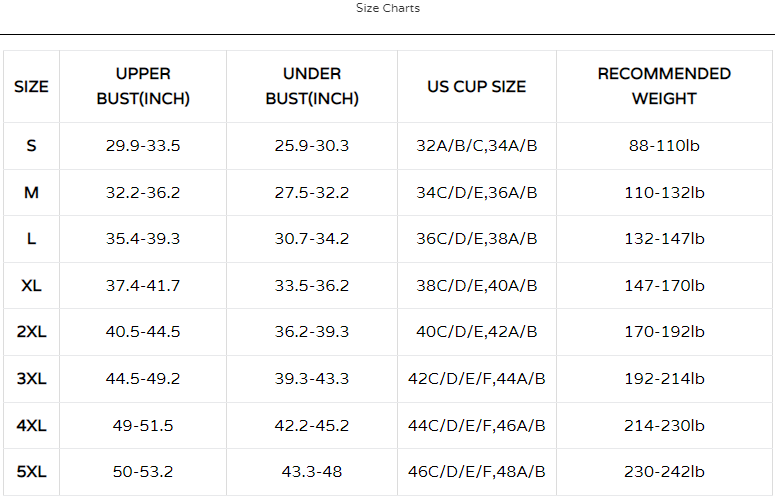Select the US CUP SIZE header

click(477, 86)
